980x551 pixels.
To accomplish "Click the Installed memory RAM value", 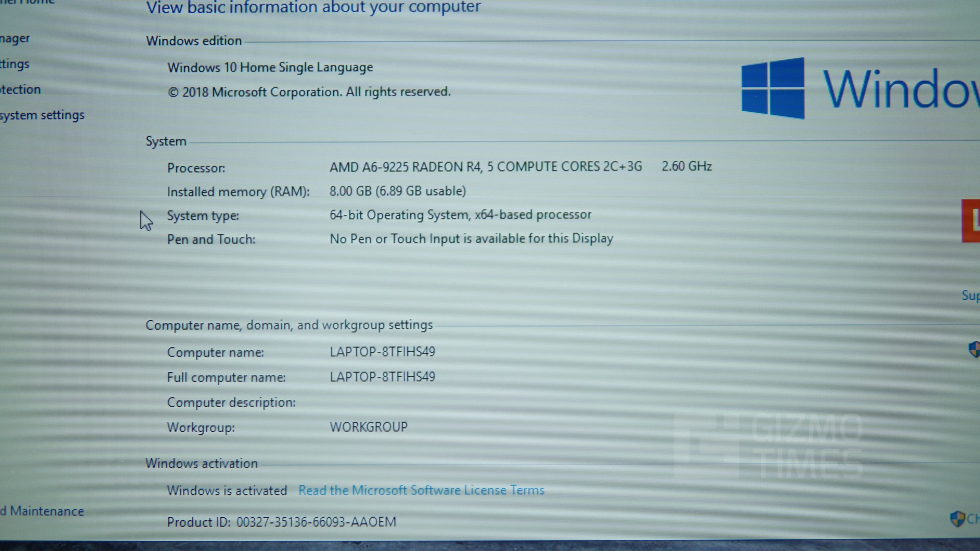I will coord(398,190).
